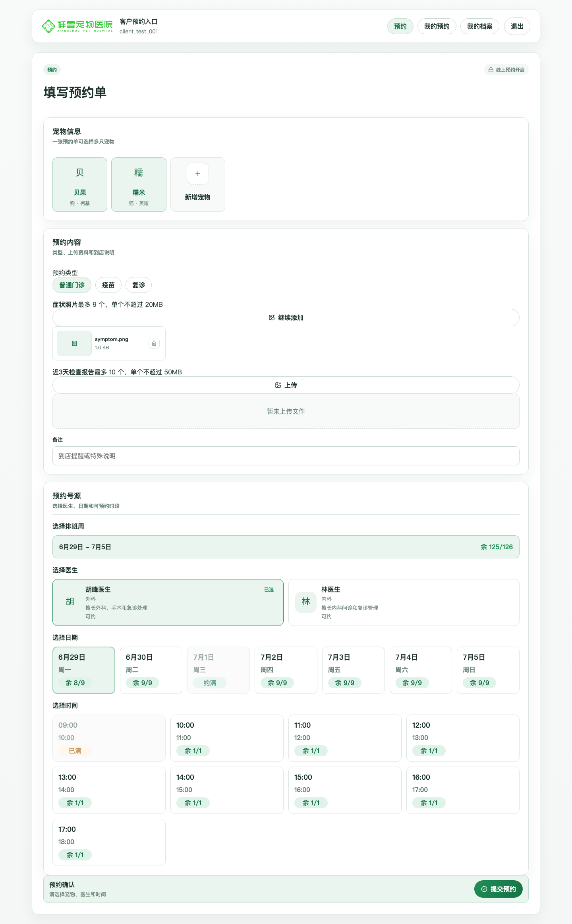Click the 线上预约开启 lock badge
Screen dimensions: 572x924
pyautogui.click(x=506, y=70)
